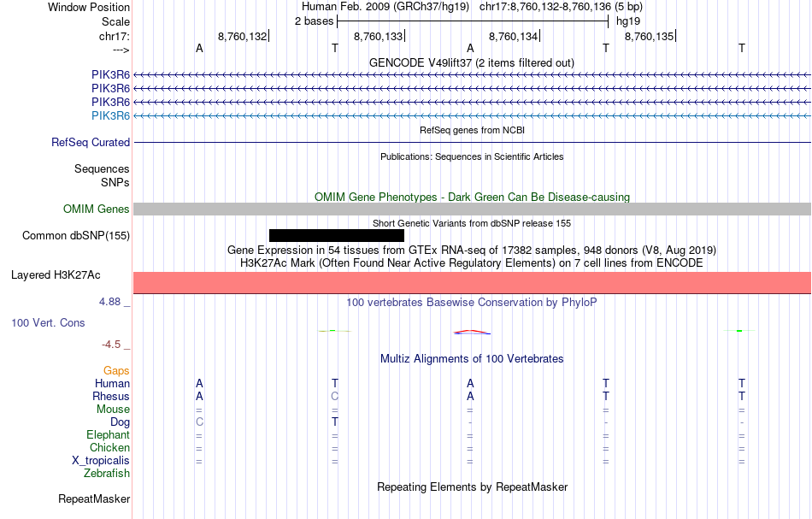The height and width of the screenshot is (519, 812).
Task: Click Repeating Elements by RepeatMasker title
Action: pos(473,487)
